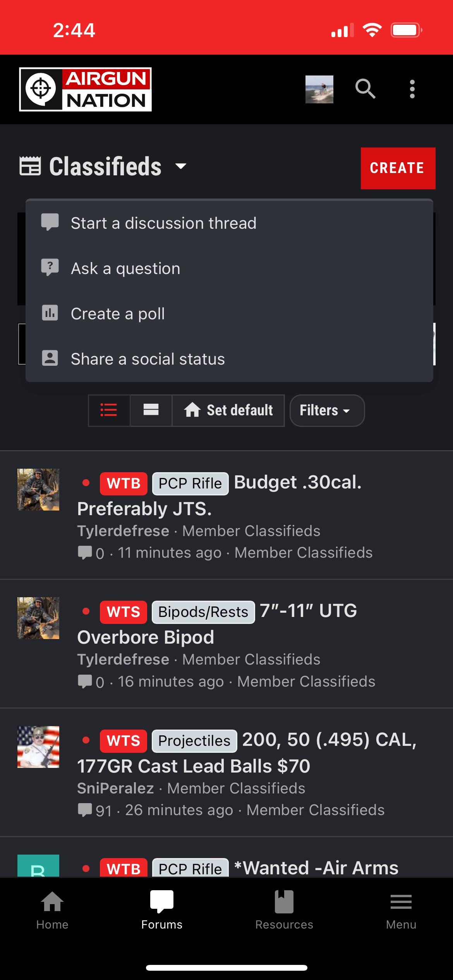453x980 pixels.
Task: Open the user profile avatar in header
Action: click(319, 89)
